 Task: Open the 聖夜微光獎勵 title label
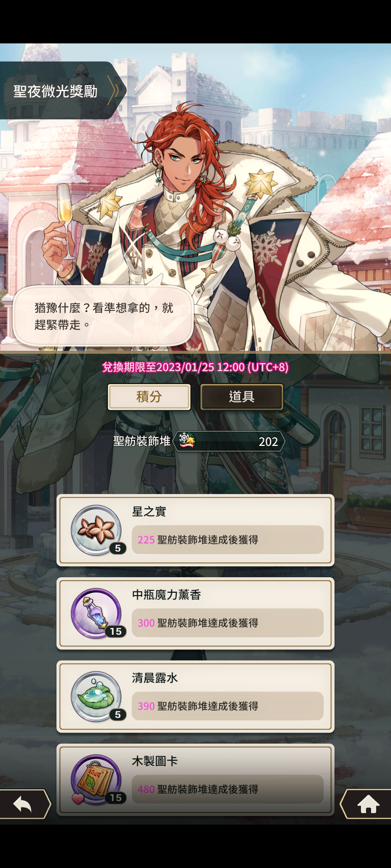55,91
